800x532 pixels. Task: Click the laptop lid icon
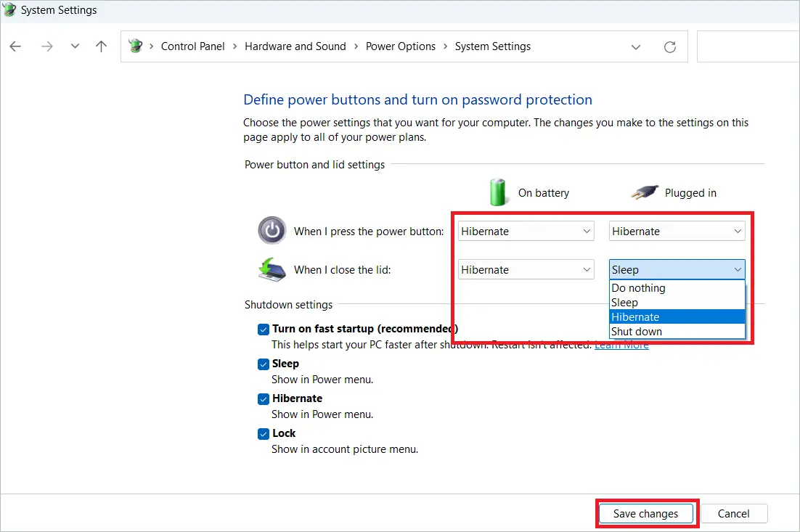(x=272, y=268)
